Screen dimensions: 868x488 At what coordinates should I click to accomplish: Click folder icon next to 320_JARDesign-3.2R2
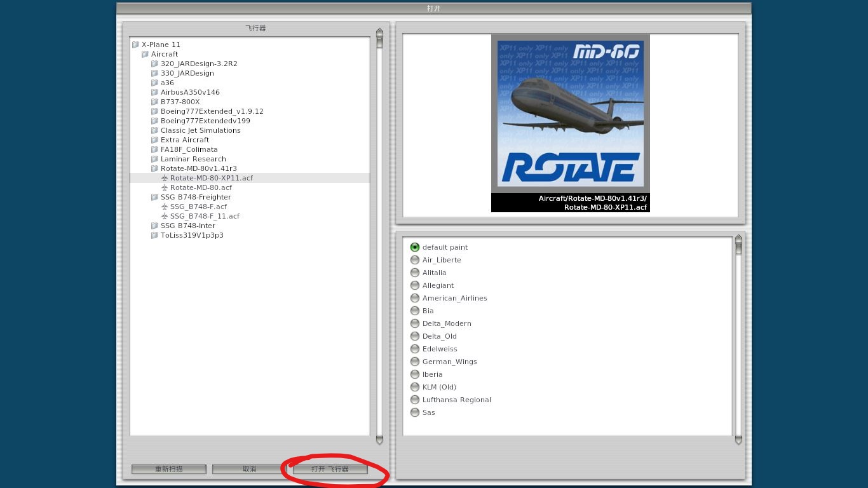(154, 64)
